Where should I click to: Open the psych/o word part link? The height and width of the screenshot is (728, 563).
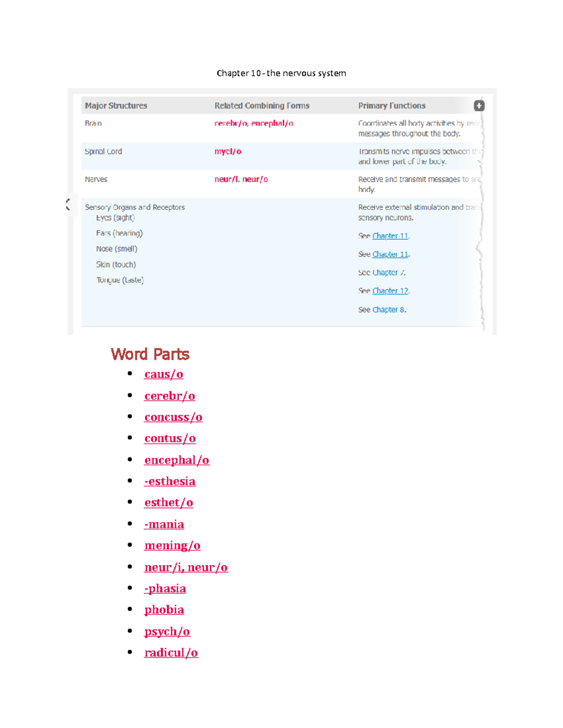click(167, 632)
